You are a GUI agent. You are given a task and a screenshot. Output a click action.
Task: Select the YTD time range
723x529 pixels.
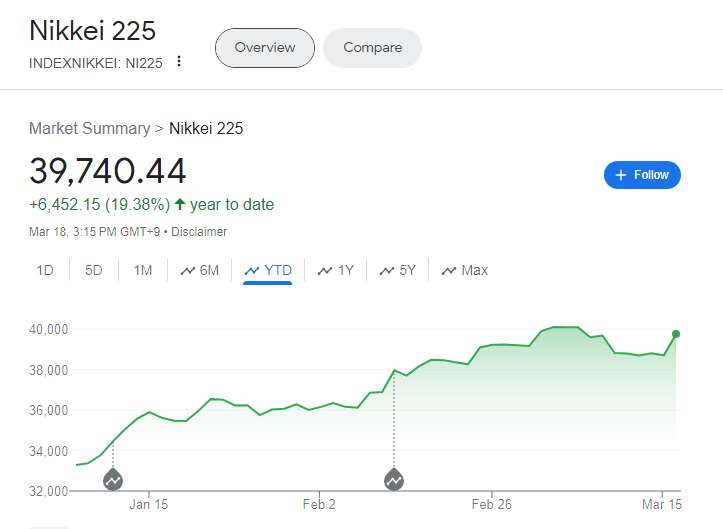click(x=268, y=270)
